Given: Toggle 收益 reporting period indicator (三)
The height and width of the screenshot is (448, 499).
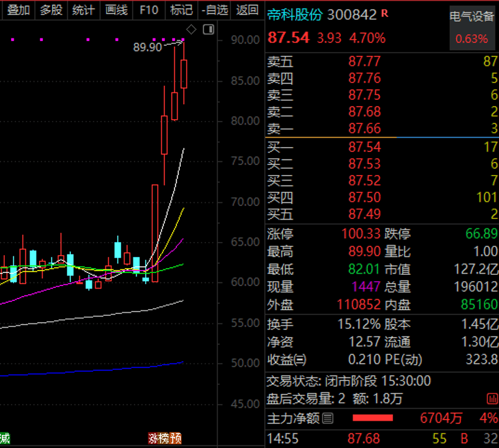Looking at the screenshot, I should (300, 359).
